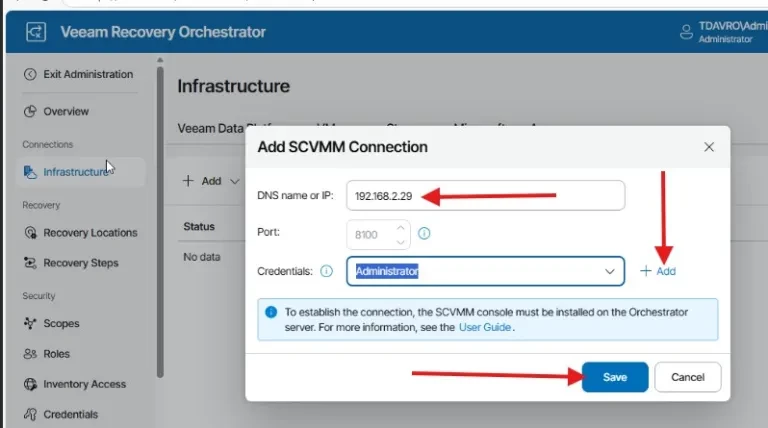Click the Port number stepper arrows
This screenshot has width=768, height=428.
401,234
